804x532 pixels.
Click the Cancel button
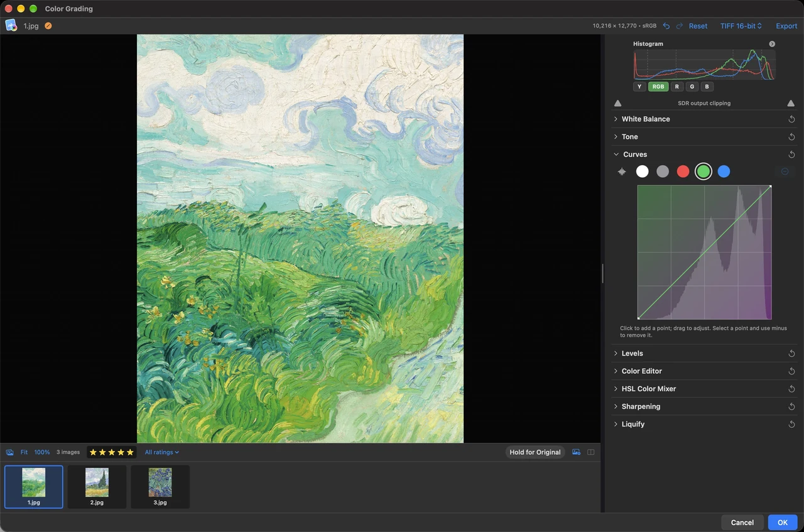pos(742,523)
